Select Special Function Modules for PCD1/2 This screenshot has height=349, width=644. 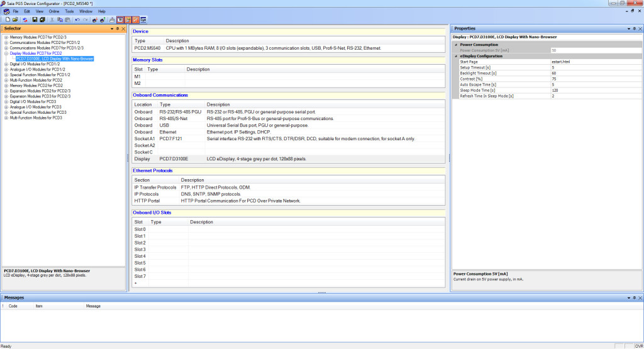click(40, 75)
